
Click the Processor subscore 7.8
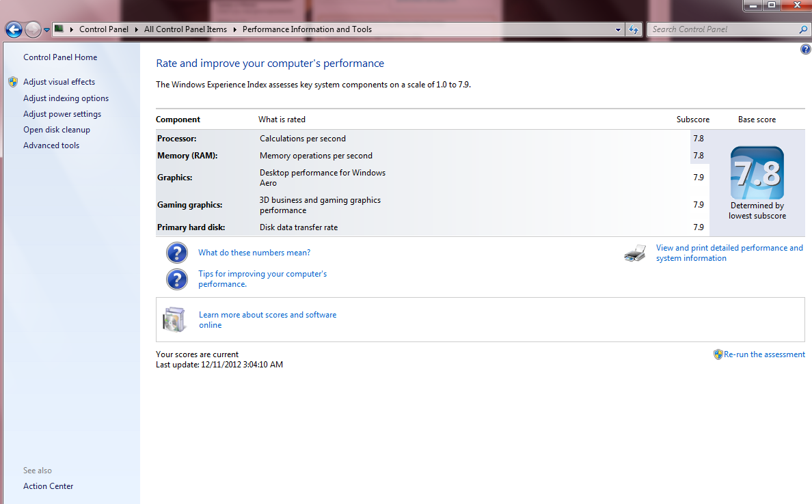click(x=699, y=139)
